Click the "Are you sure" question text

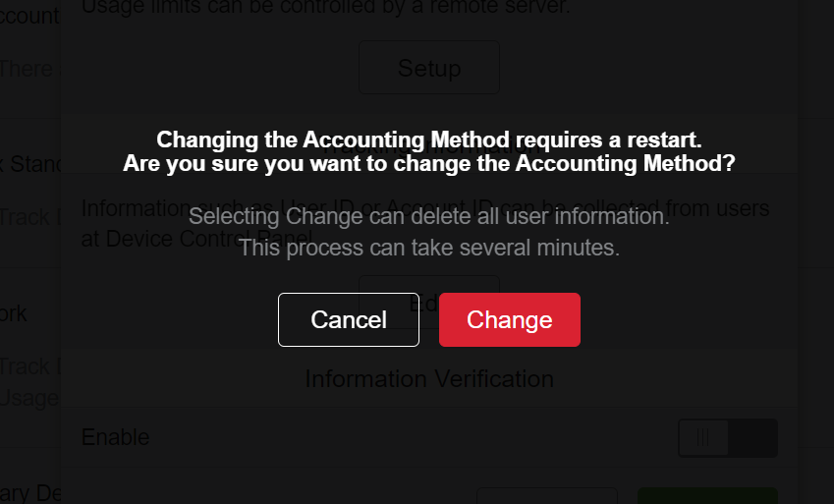pyautogui.click(x=429, y=163)
